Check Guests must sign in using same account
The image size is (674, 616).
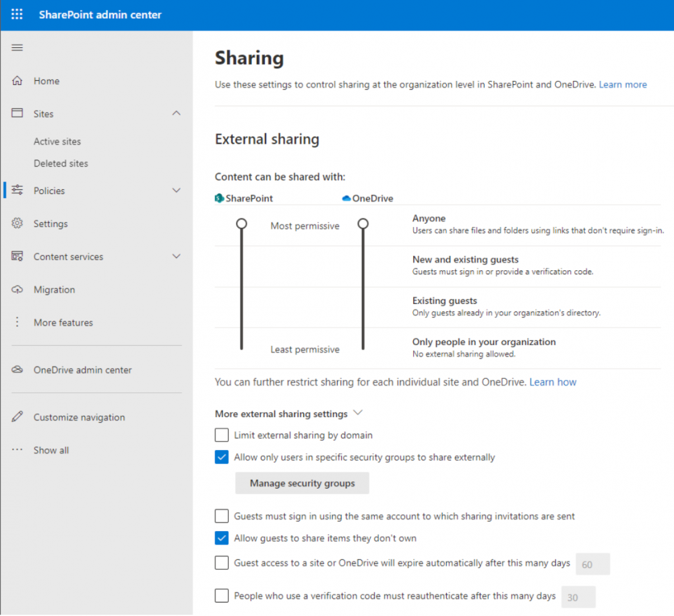tap(222, 516)
